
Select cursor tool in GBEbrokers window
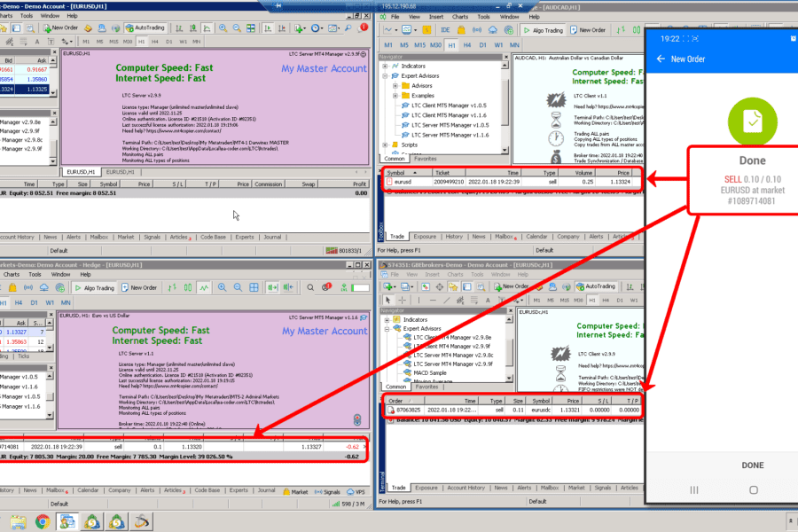[387, 301]
